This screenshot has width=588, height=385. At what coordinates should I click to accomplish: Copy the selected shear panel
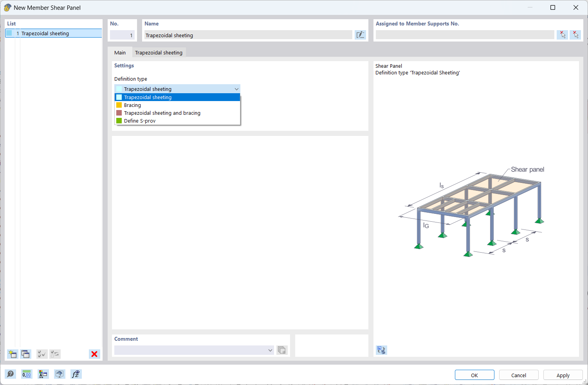tap(25, 354)
